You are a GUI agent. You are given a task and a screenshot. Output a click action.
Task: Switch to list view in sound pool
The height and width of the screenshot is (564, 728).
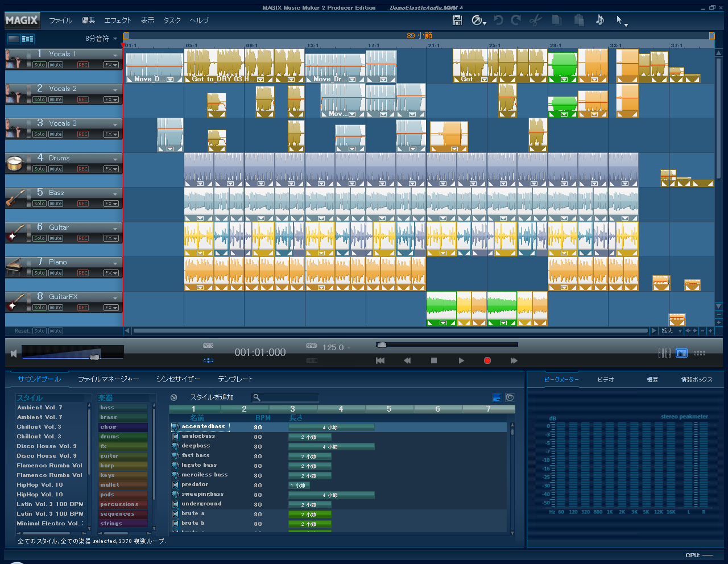click(497, 397)
